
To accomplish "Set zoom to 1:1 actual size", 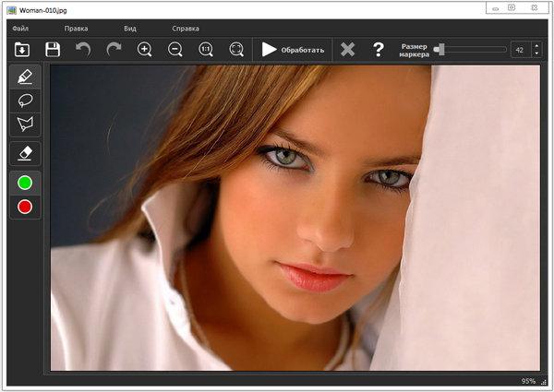I will [206, 49].
